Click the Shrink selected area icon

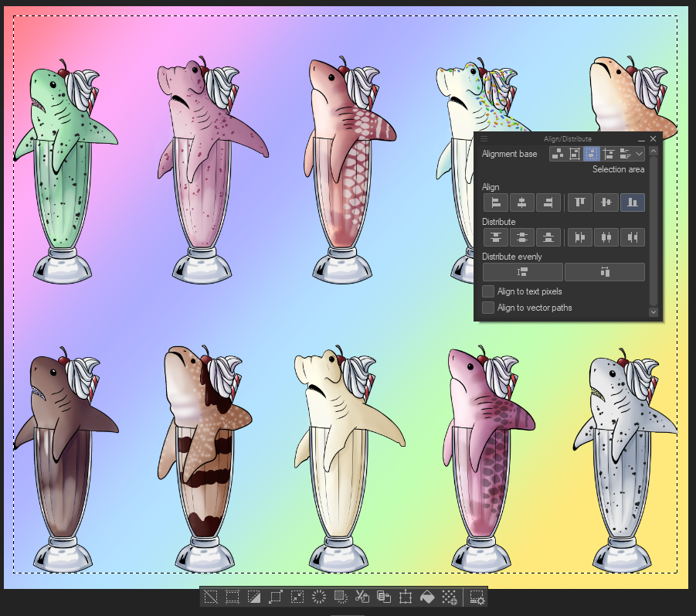tap(297, 597)
